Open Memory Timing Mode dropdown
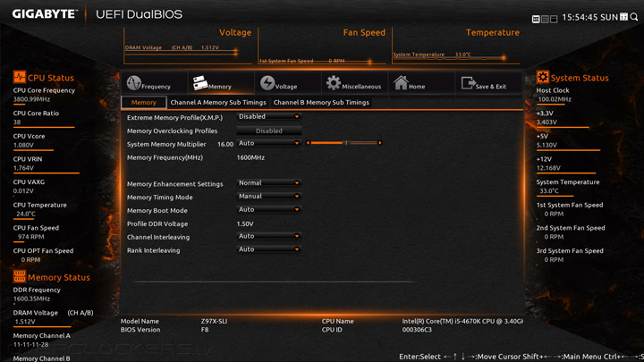Viewport: 644px width, 362px height. click(x=269, y=196)
